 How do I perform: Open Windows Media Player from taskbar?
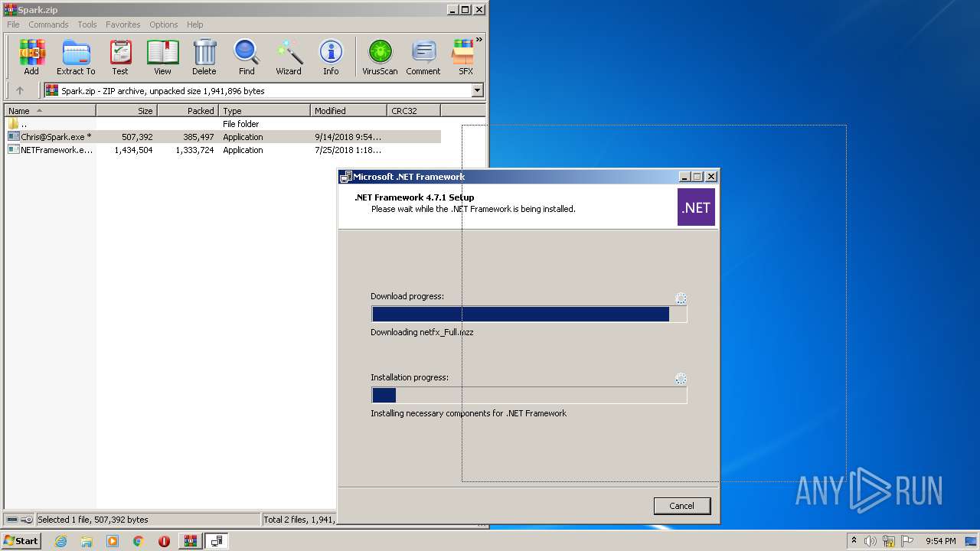(113, 541)
